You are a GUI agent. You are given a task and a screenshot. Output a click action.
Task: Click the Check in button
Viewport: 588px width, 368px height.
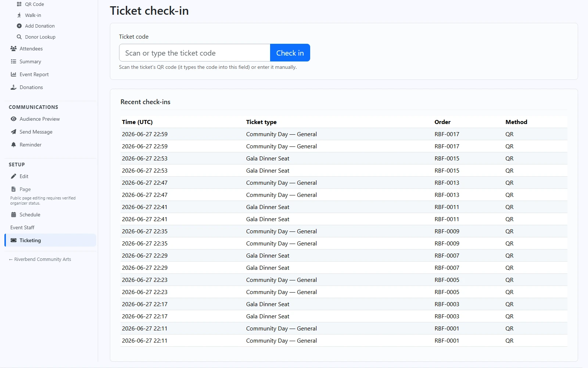click(290, 53)
